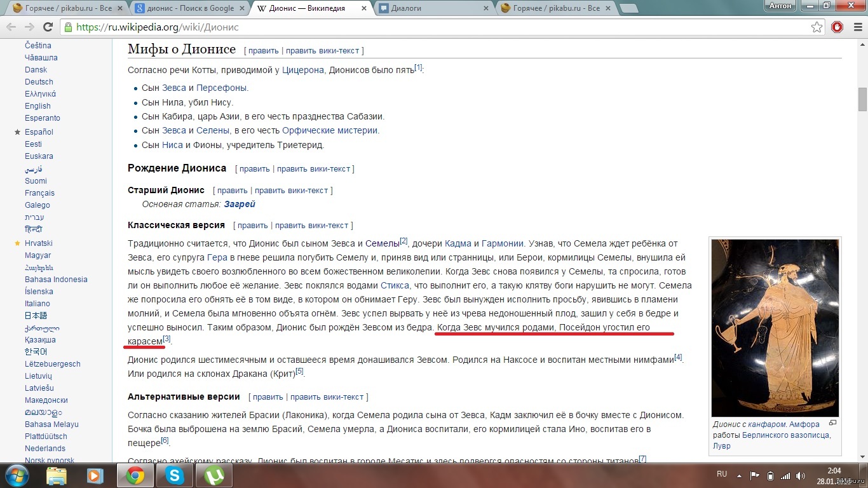Image resolution: width=868 pixels, height=488 pixels.
Task: Click the browser back arrow
Action: point(11,27)
